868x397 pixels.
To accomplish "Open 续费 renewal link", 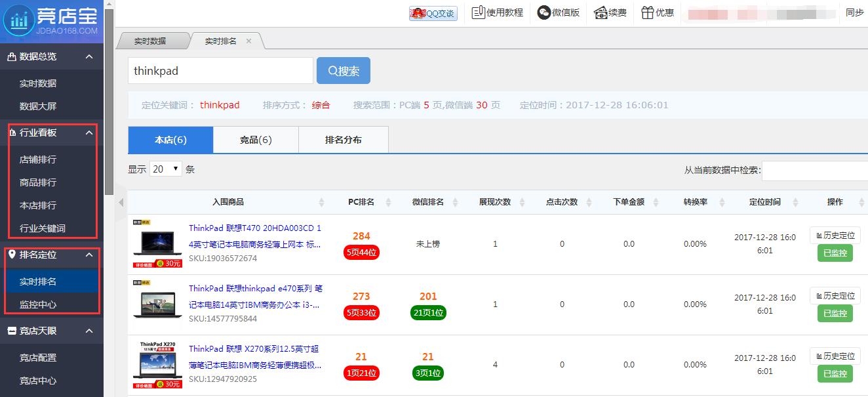I will coord(610,12).
